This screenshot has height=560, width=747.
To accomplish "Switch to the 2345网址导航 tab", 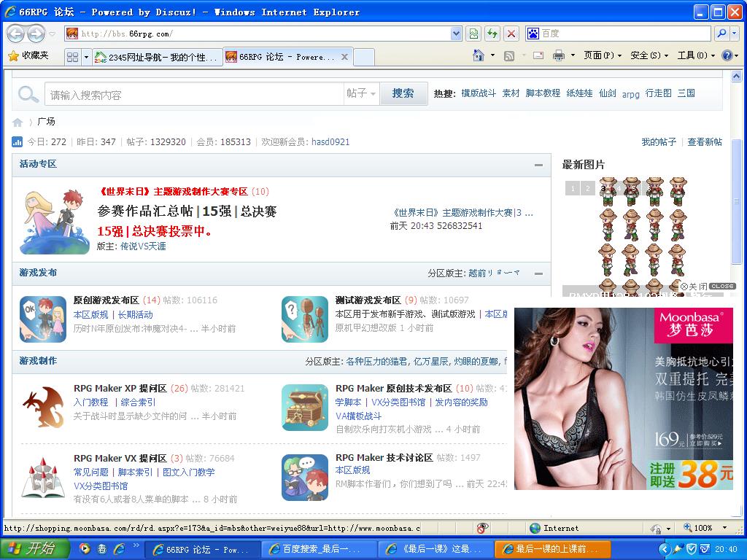I will point(158,58).
